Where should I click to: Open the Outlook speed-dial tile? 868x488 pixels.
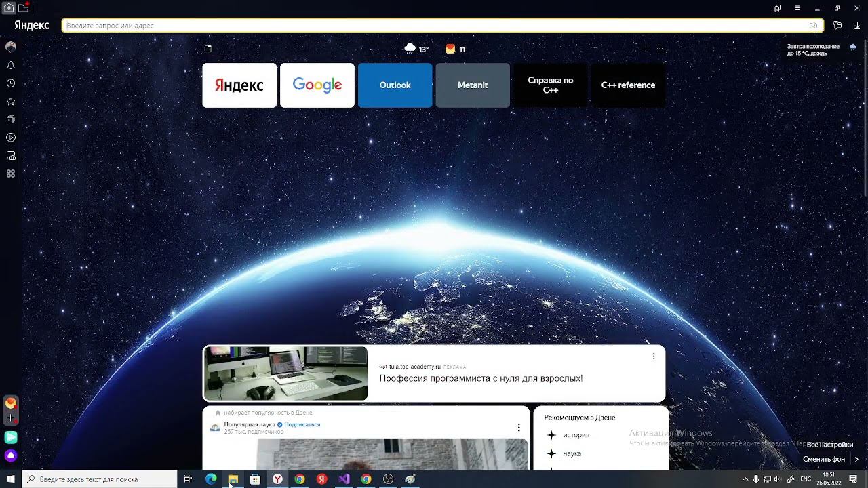point(395,85)
